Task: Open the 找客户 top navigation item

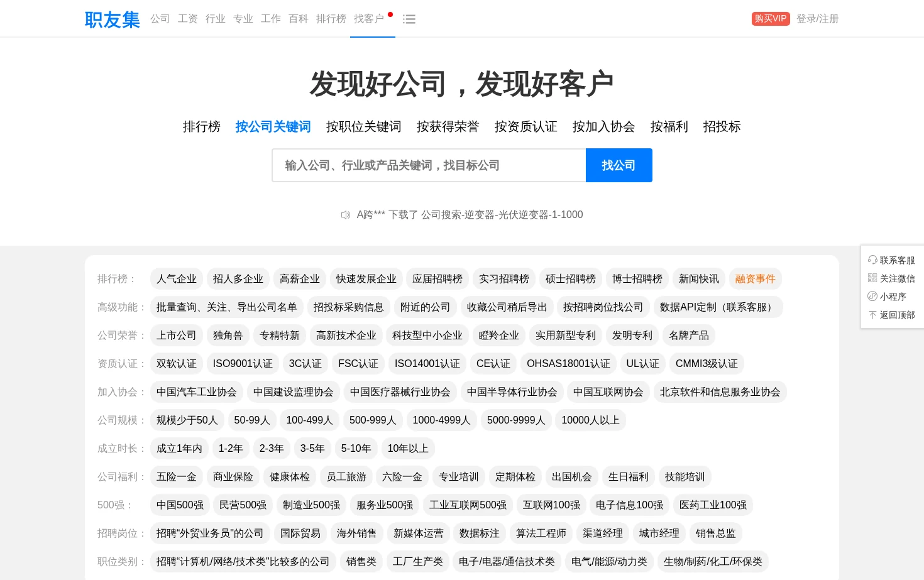Action: [369, 19]
